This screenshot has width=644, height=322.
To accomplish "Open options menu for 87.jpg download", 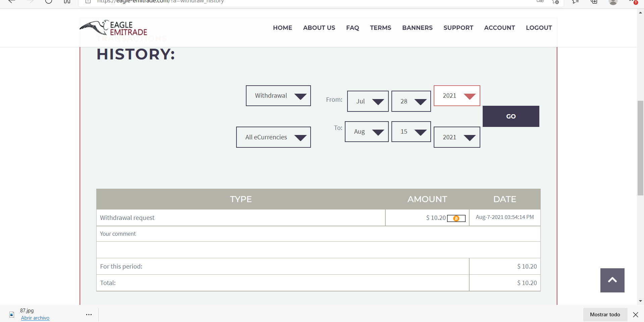I will point(89,315).
